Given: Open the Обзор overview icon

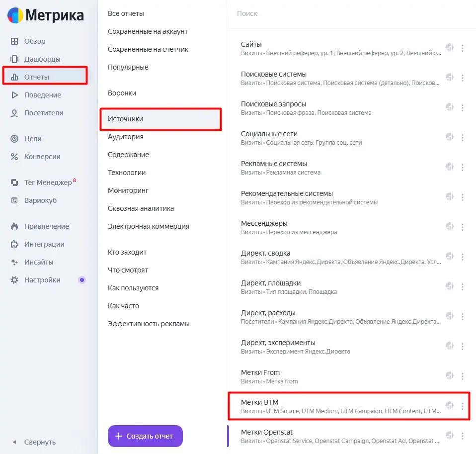Looking at the screenshot, I should (x=14, y=41).
